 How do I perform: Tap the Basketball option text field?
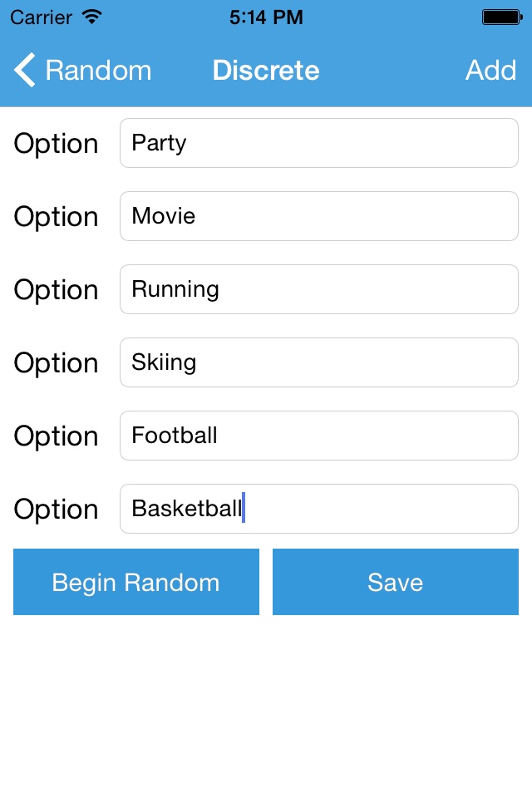click(319, 509)
